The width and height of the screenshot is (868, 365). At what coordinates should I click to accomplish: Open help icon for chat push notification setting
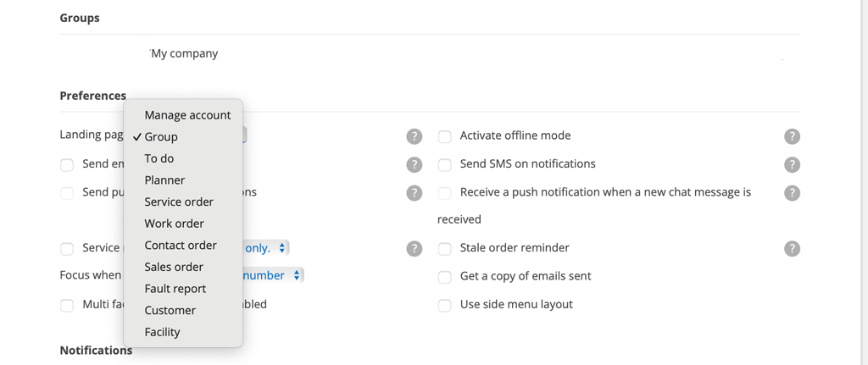point(792,193)
